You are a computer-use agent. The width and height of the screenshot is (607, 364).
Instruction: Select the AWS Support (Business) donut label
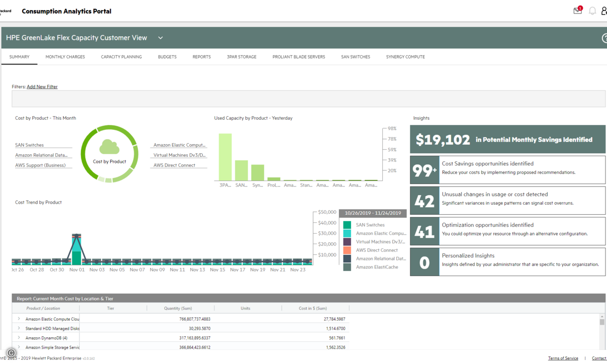40,165
